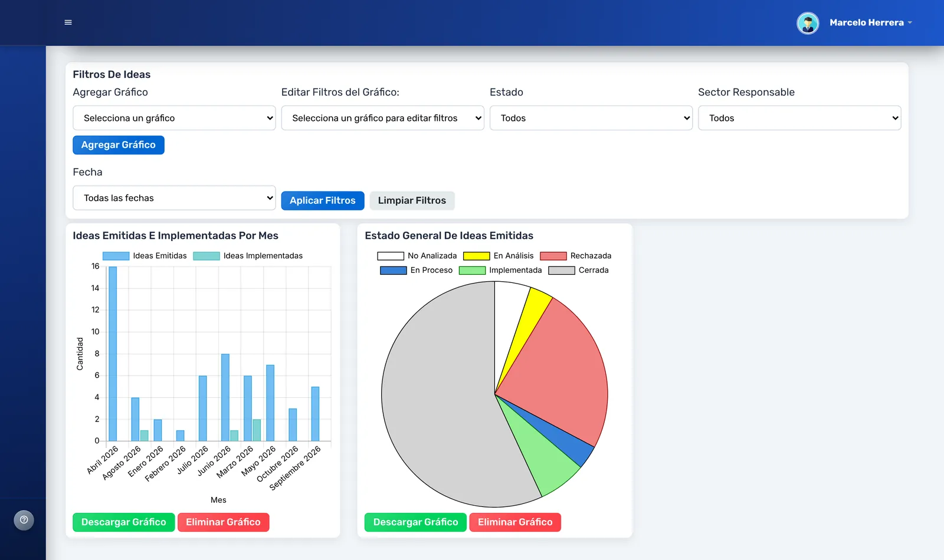Open the Estado dropdown
Screen dimensions: 944x560
(x=591, y=118)
